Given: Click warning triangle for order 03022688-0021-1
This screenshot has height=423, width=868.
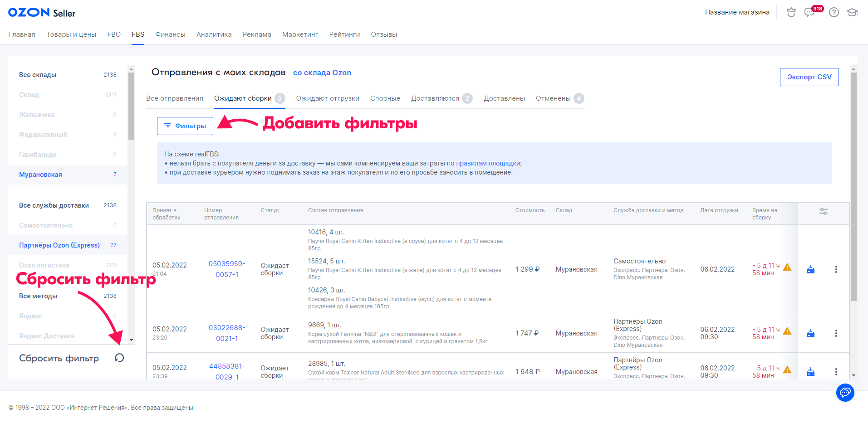Looking at the screenshot, I should tap(787, 331).
